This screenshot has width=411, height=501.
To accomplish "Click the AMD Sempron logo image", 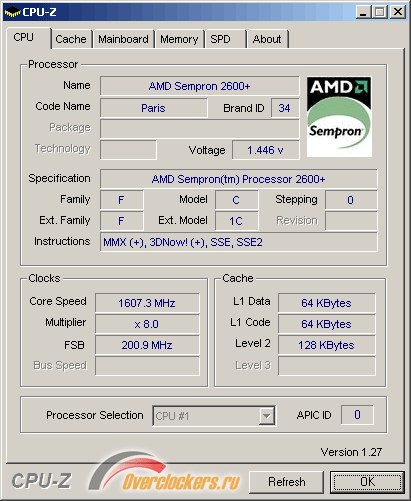I will (339, 117).
